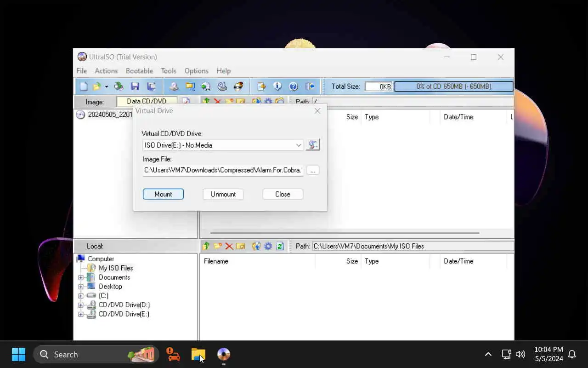Image resolution: width=588 pixels, height=368 pixels.
Task: Click the Exit door toolbar icon
Action: coord(310,86)
